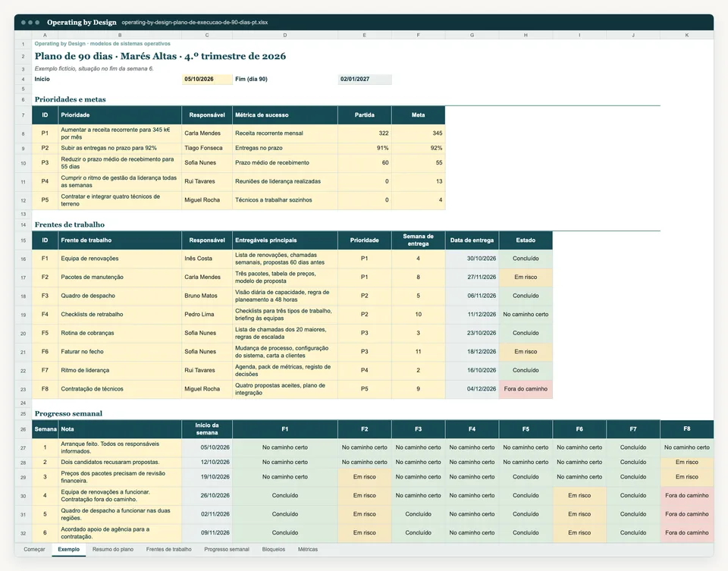Open the Frentes de trabalho sheet tab
The height and width of the screenshot is (571, 728).
tap(168, 549)
